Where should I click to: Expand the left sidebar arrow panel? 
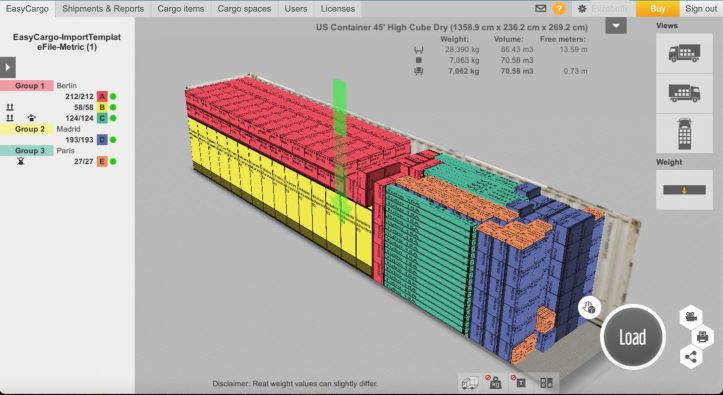coord(8,67)
